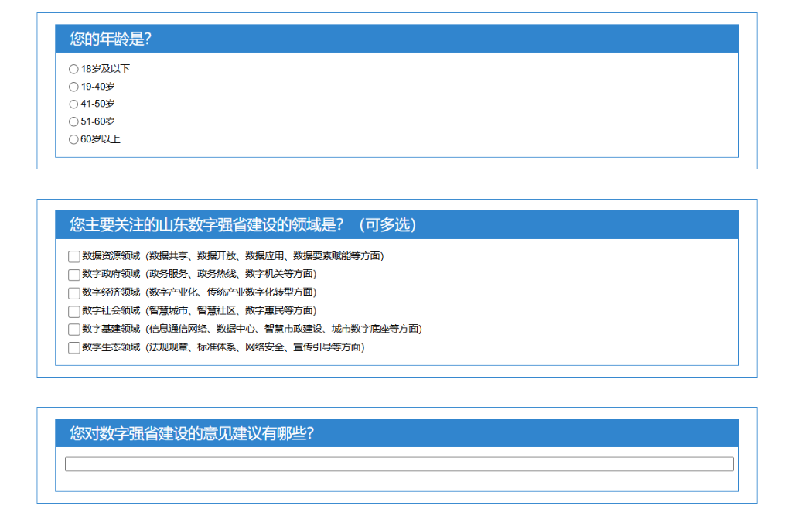Screen dimensions: 812x516
Task: Check the 数字社会领域 box
Action: [x=74, y=311]
